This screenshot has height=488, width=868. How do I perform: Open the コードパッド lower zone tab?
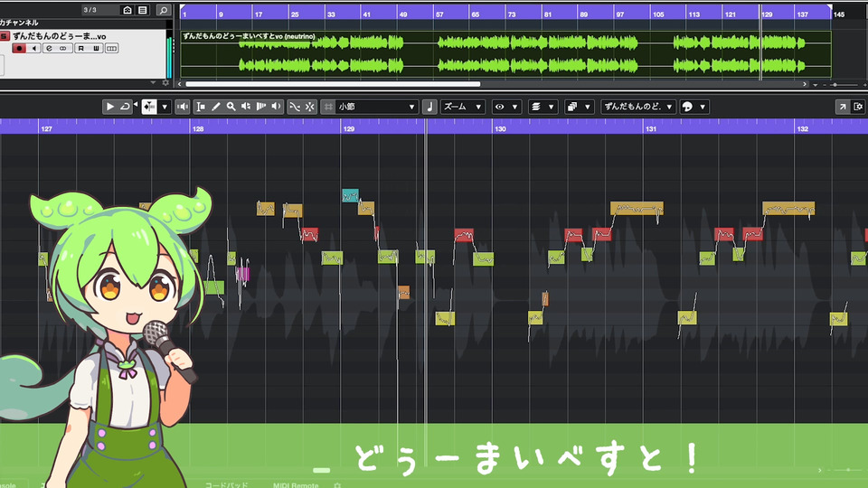point(226,484)
